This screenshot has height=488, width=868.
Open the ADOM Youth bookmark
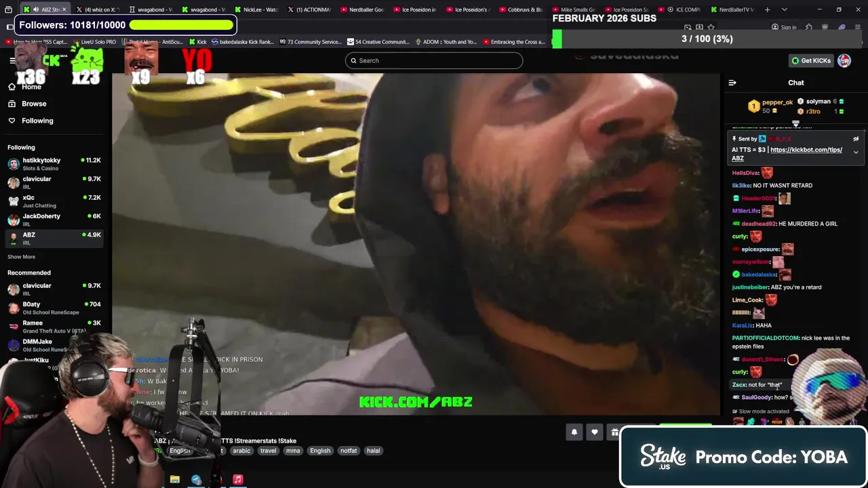click(446, 42)
